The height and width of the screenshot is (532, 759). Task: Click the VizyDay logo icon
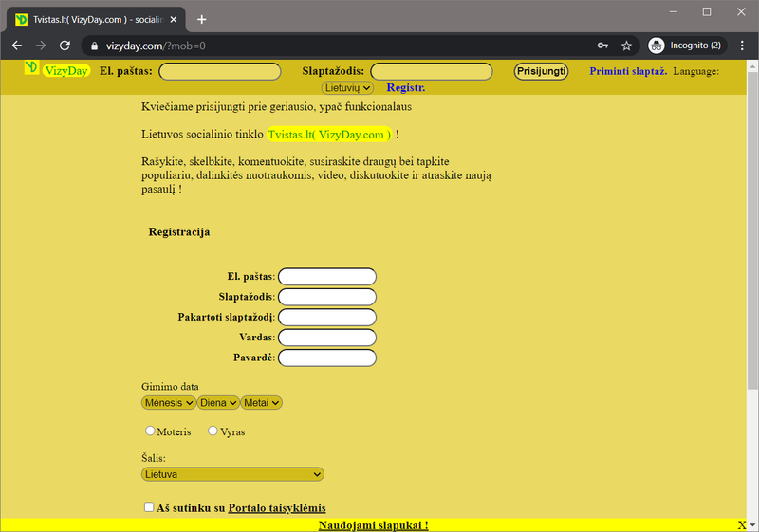point(31,68)
